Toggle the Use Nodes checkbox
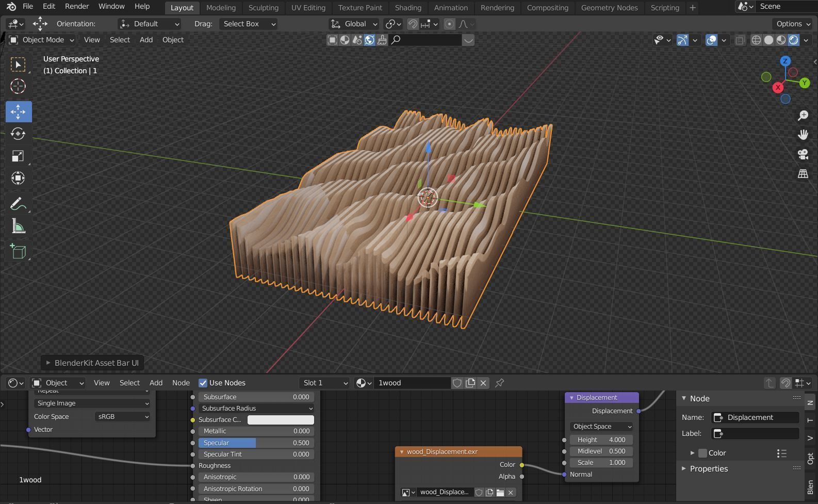The width and height of the screenshot is (818, 504). (203, 383)
